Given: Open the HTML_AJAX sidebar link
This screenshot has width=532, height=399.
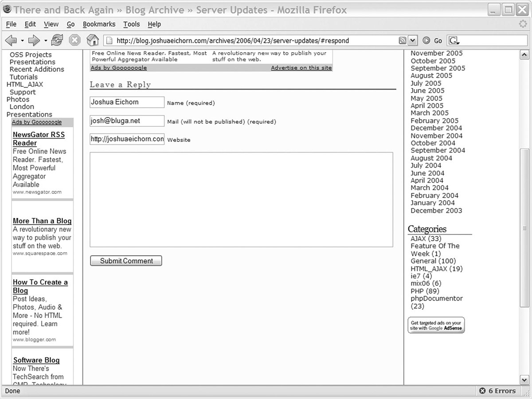Looking at the screenshot, I should click(x=25, y=84).
